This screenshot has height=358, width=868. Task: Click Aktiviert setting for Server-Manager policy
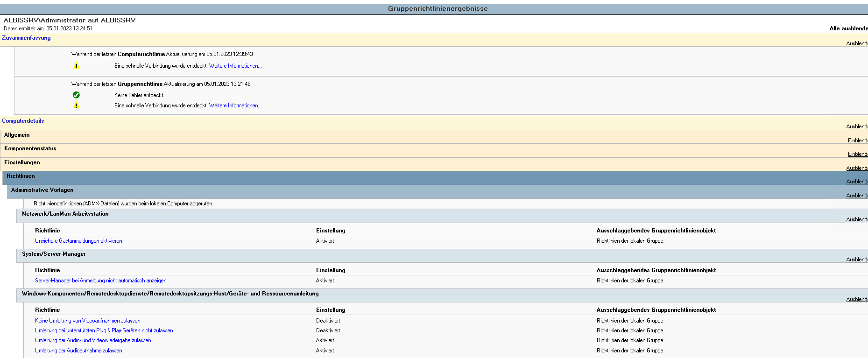[x=325, y=281]
